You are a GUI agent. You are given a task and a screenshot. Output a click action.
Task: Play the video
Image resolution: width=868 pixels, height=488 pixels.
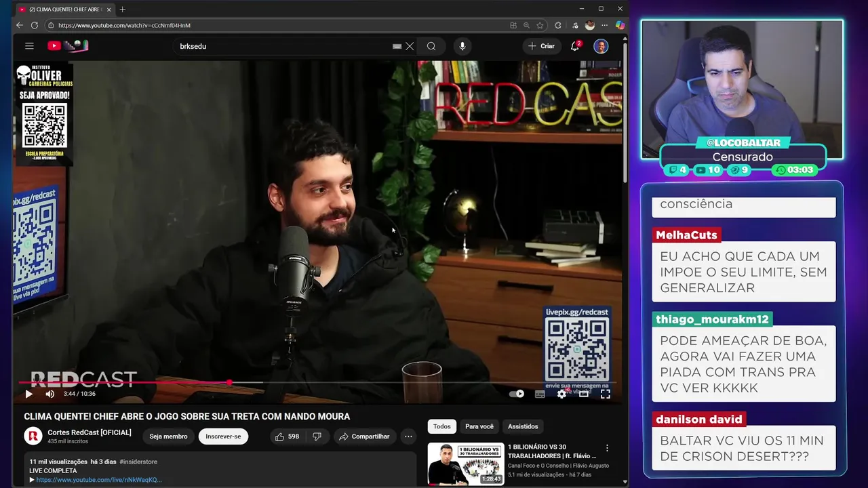(x=28, y=394)
